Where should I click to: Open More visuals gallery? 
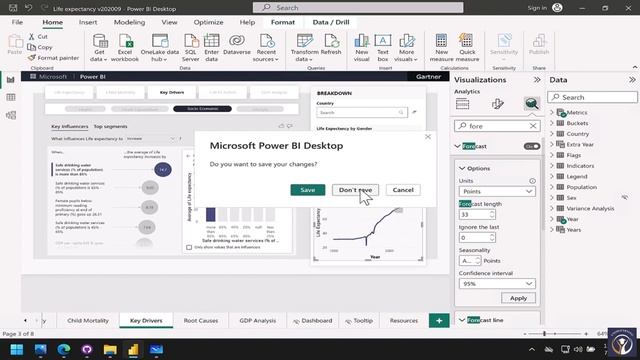pyautogui.click(x=407, y=48)
